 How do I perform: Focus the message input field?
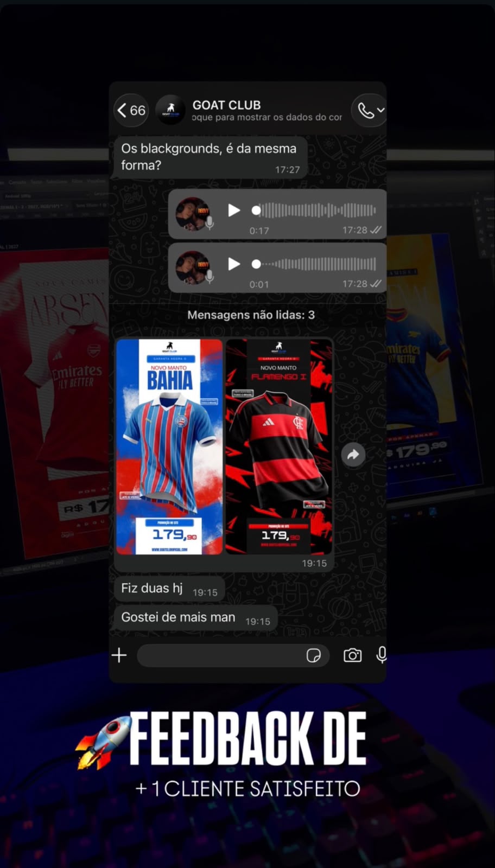233,655
